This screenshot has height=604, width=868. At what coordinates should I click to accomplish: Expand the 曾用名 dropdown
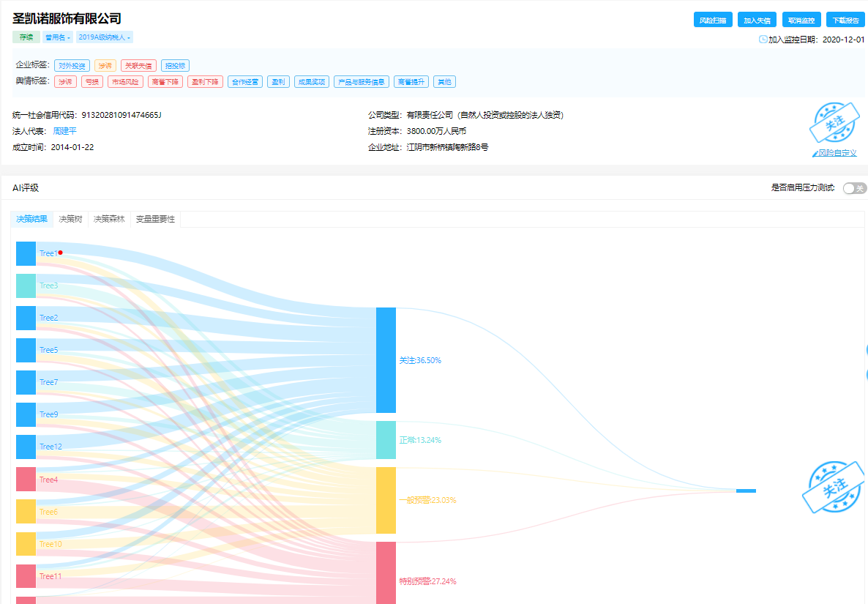pos(58,37)
